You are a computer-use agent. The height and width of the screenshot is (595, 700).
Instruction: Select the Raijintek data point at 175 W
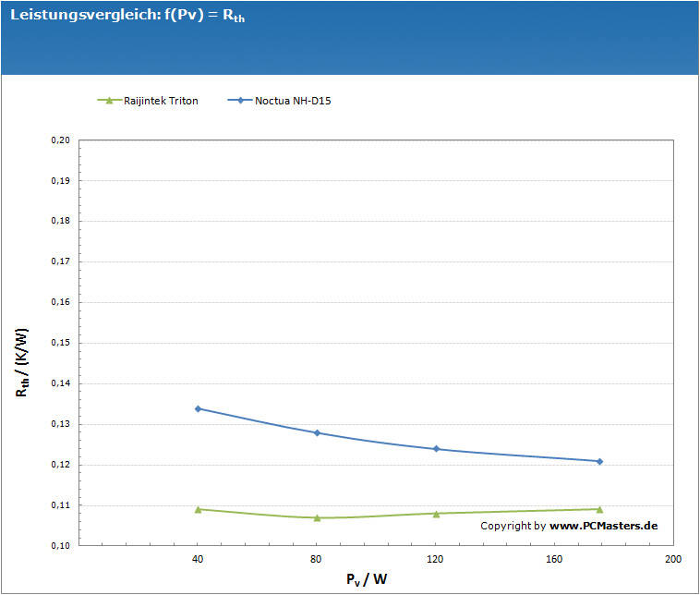point(599,510)
